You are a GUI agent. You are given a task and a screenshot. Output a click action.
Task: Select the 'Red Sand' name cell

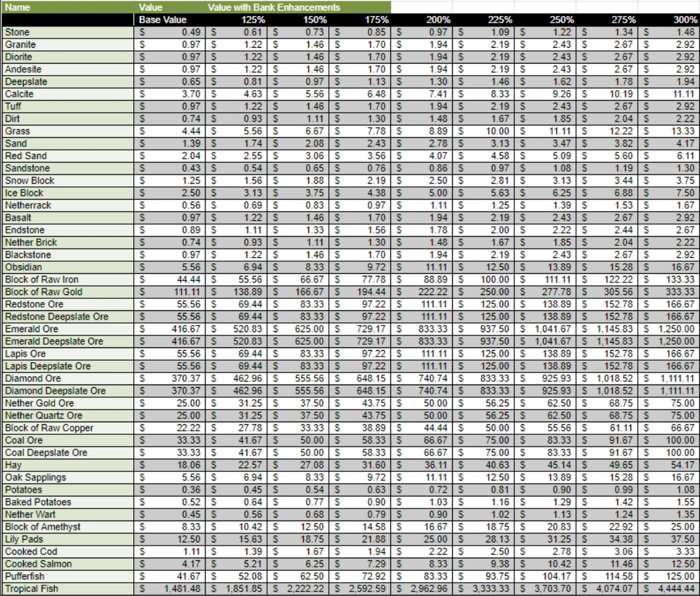(x=68, y=156)
